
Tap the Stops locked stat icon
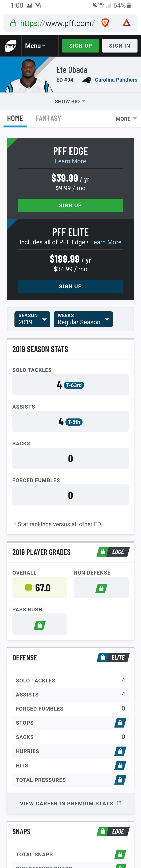pyautogui.click(x=120, y=723)
